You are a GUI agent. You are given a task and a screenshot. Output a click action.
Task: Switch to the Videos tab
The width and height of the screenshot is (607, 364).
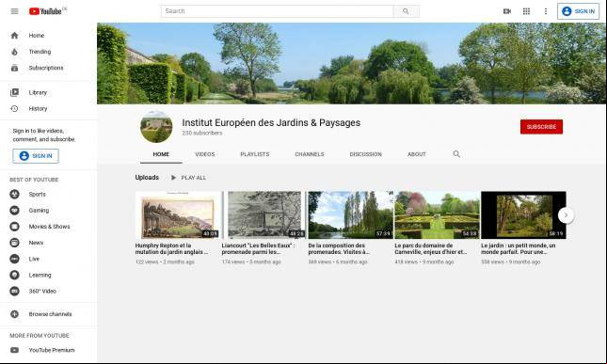point(205,154)
